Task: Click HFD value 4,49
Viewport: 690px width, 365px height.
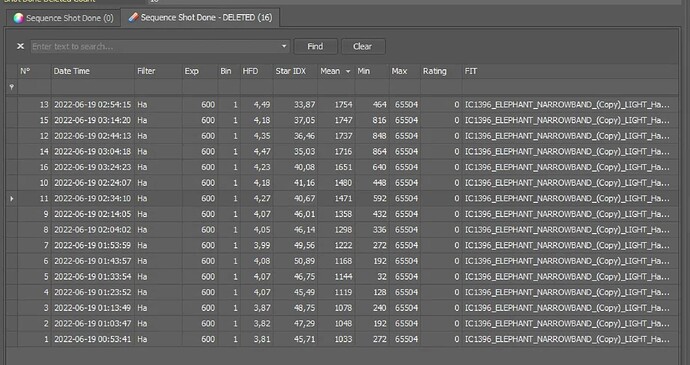Action: point(262,105)
